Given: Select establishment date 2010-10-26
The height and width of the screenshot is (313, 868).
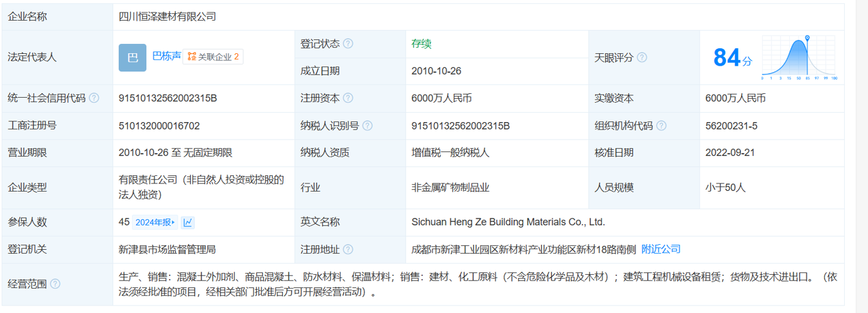Looking at the screenshot, I should [436, 71].
